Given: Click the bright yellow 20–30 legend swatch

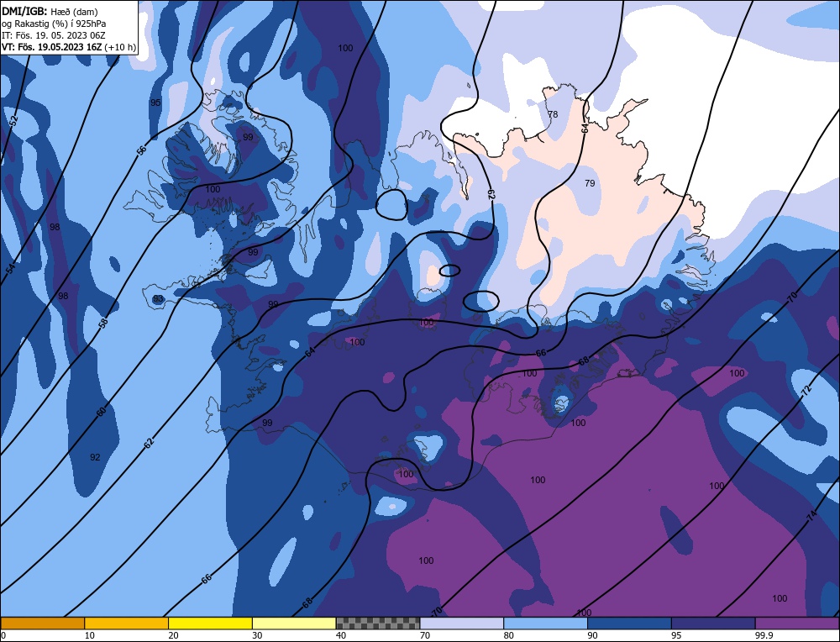Looking at the screenshot, I should point(210,623).
